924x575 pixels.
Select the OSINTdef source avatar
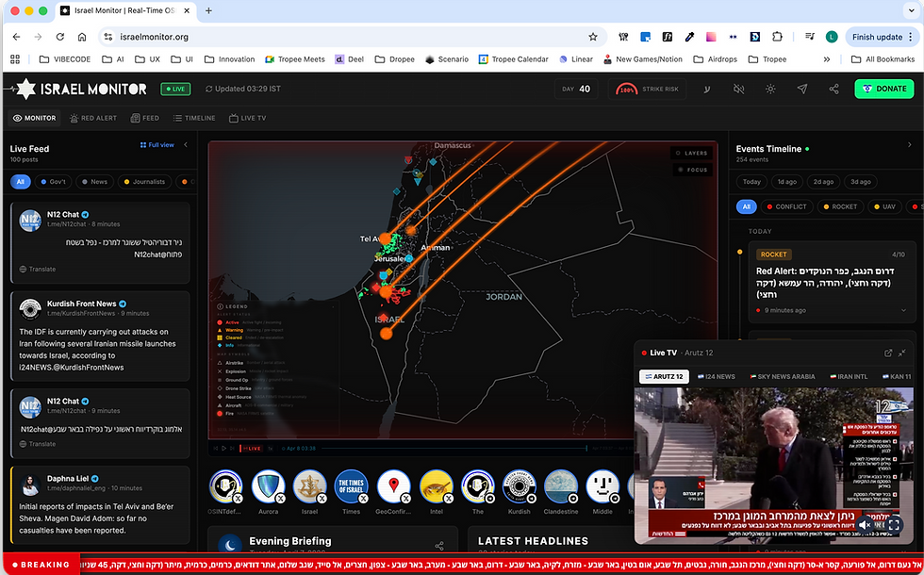click(x=226, y=486)
